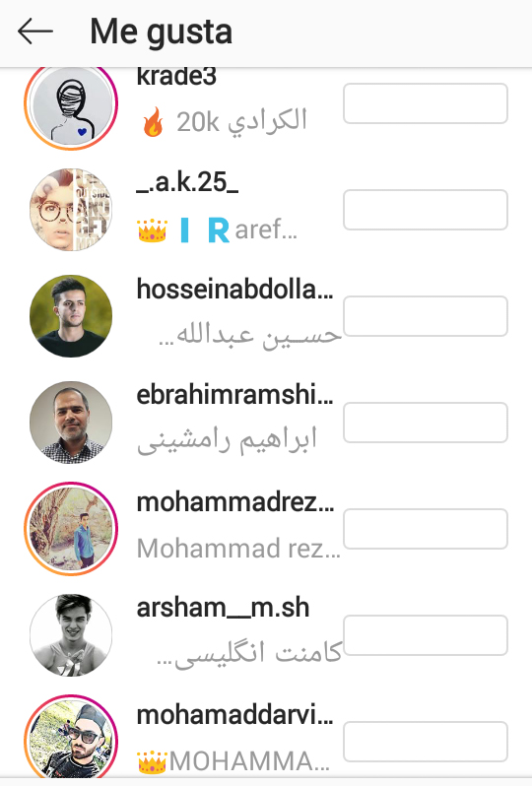Tap the button next to hosseinabdolla

(426, 316)
